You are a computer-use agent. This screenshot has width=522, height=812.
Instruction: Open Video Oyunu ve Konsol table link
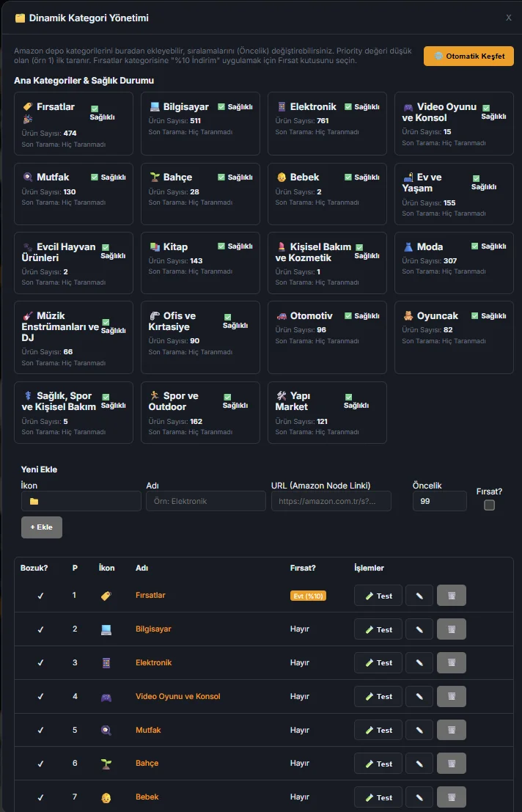178,696
